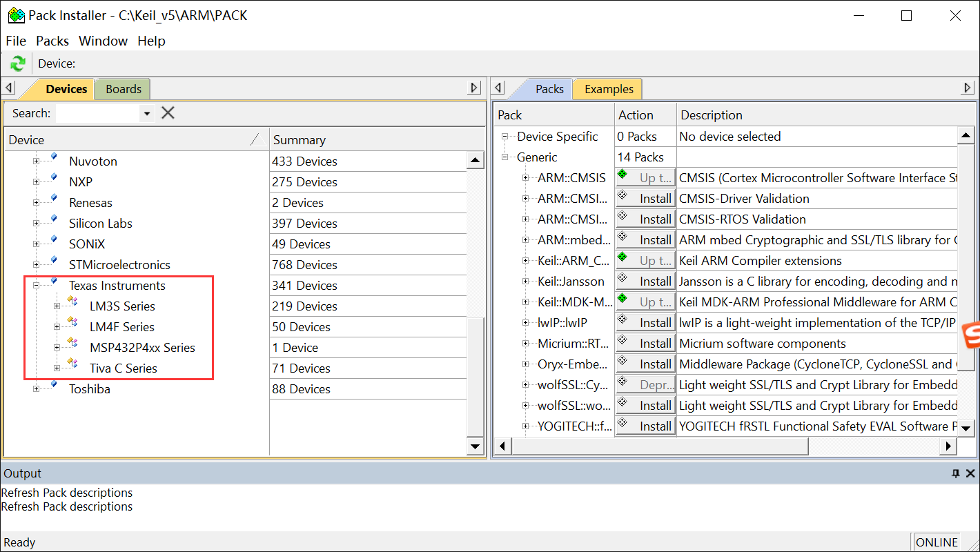Click the Deprecated button for wolfSSL::Cy pack

point(645,385)
